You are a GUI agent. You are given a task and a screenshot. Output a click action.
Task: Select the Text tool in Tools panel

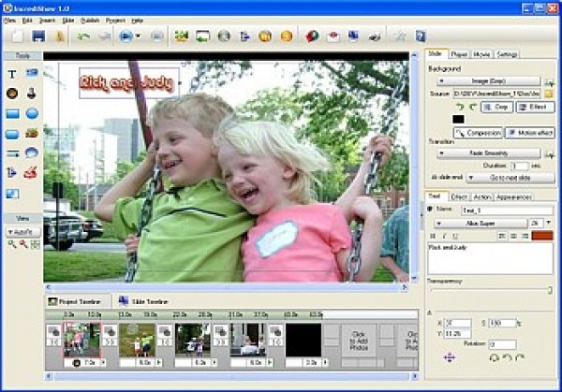(x=12, y=72)
